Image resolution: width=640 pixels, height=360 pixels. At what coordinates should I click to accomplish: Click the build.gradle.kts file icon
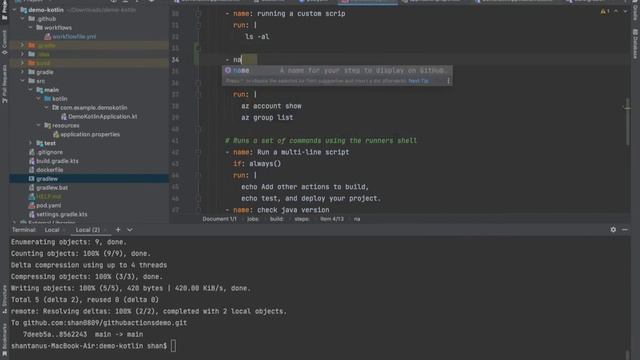[32, 161]
